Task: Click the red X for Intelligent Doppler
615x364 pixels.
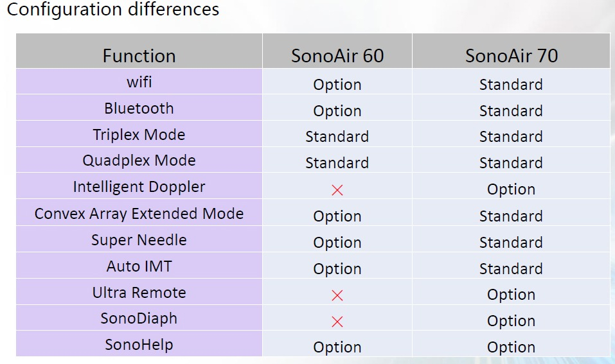Action: (337, 190)
